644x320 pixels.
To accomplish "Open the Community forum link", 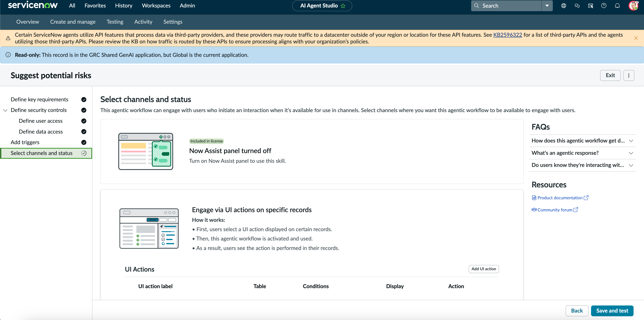I will pyautogui.click(x=555, y=210).
